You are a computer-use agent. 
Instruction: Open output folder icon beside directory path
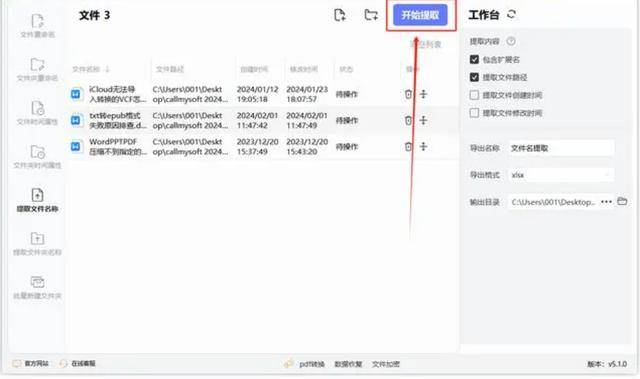(x=622, y=202)
